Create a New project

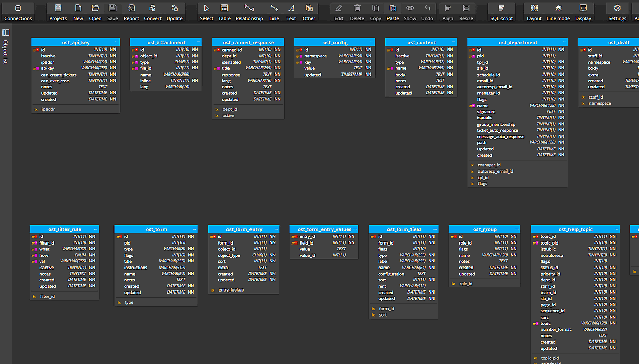[78, 12]
